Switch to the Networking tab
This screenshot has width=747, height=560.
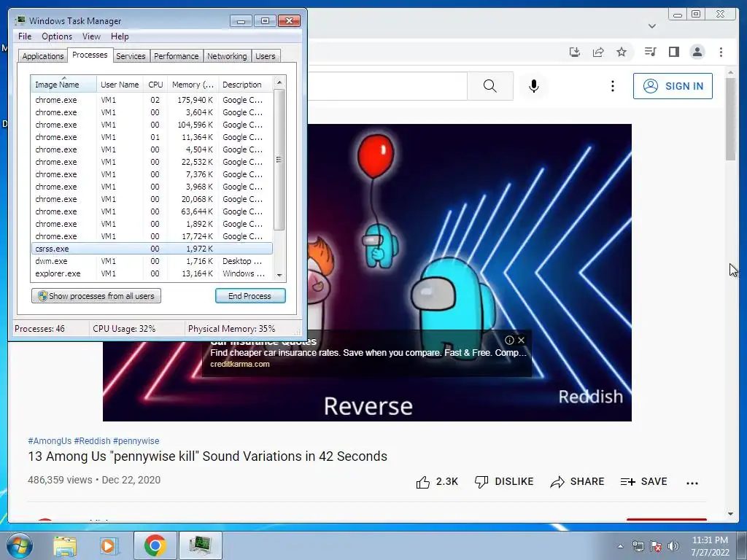coord(227,56)
